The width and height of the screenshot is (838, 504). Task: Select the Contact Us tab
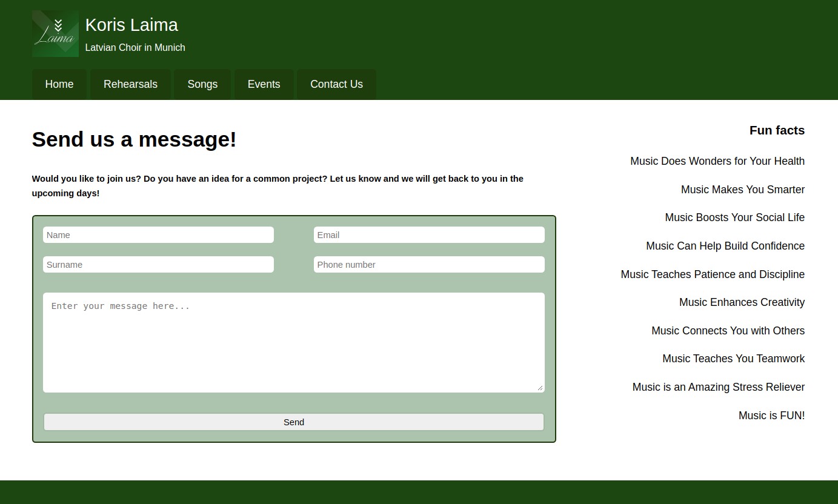point(336,84)
